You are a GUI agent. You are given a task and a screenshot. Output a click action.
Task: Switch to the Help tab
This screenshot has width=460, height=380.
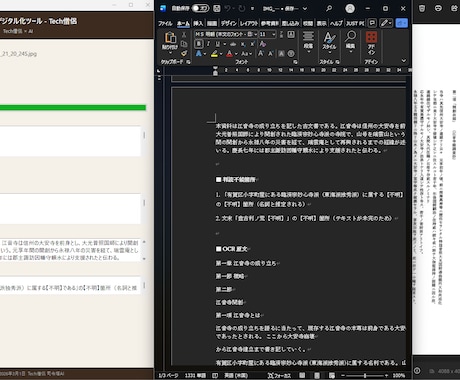click(x=336, y=23)
